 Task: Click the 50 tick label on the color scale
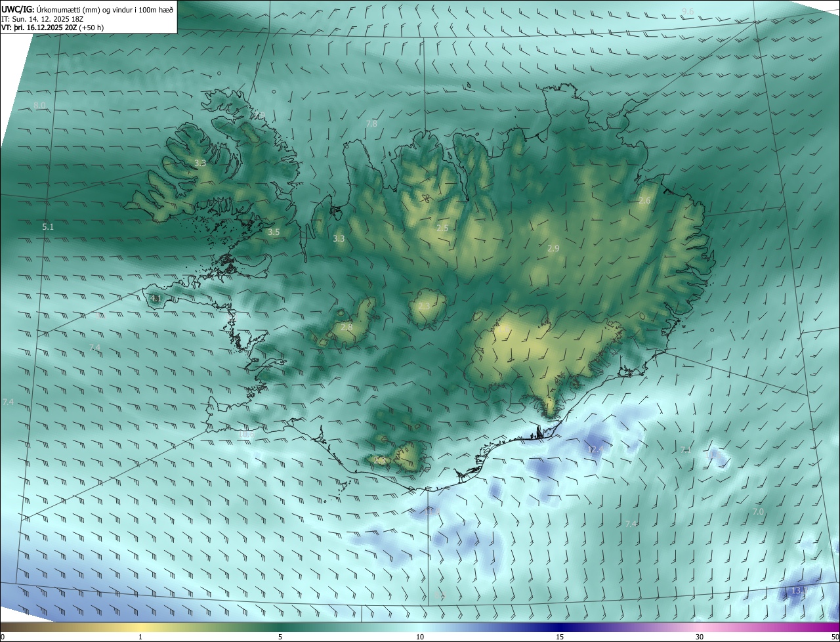(835, 637)
